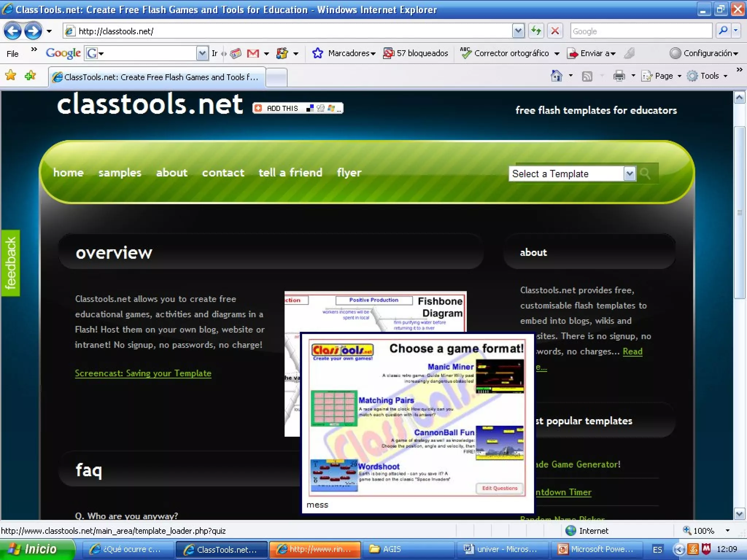Viewport: 747px width, 560px height.
Task: Open the Gmail icon in Google toolbar
Action: coord(253,54)
